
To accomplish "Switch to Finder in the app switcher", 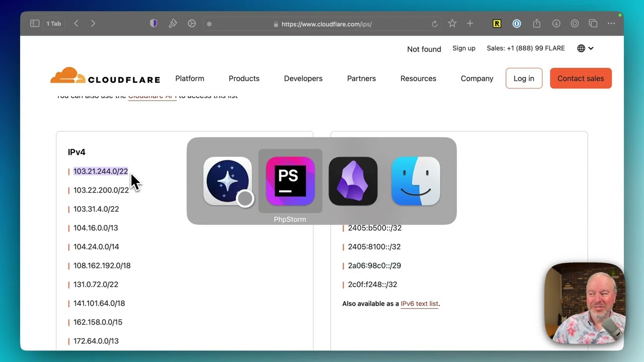I will click(x=416, y=181).
